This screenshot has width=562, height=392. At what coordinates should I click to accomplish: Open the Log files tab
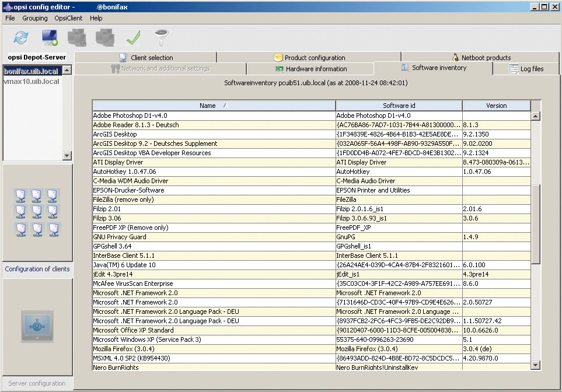526,69
